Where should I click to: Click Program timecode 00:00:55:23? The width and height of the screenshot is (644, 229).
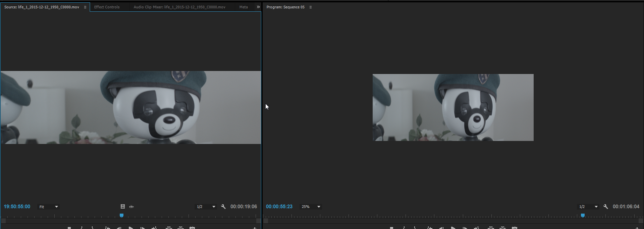(279, 207)
